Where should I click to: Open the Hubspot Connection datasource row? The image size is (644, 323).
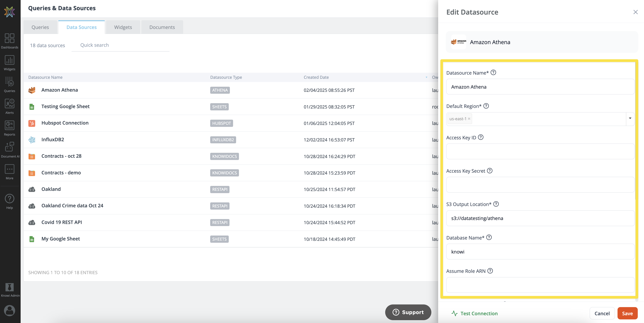tap(65, 123)
